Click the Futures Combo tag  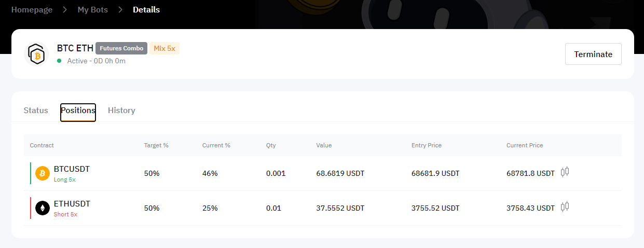pos(121,48)
